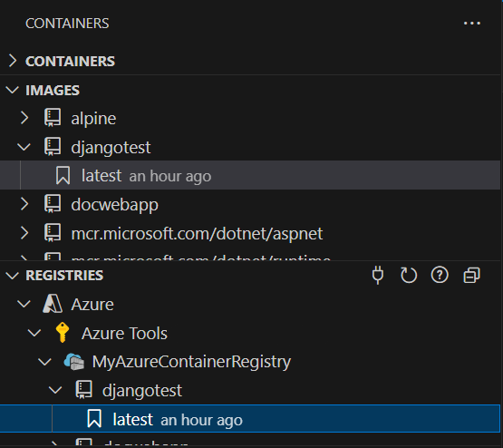
Task: Collapse all registries with the collapse icon
Action: point(471,276)
